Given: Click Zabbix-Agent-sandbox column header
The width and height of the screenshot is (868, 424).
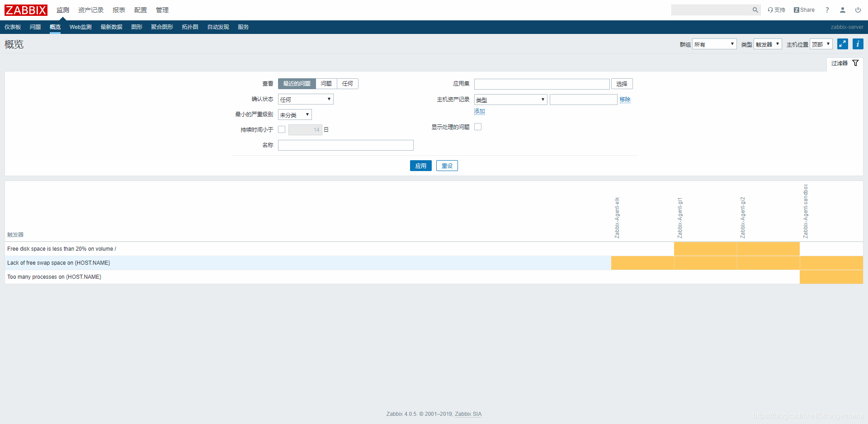Looking at the screenshot, I should [x=806, y=211].
